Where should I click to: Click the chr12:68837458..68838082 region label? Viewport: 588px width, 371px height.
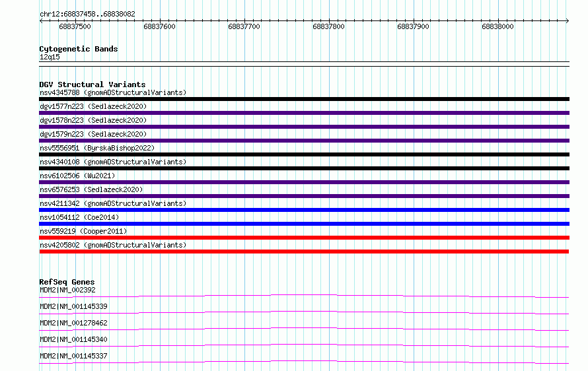87,15
